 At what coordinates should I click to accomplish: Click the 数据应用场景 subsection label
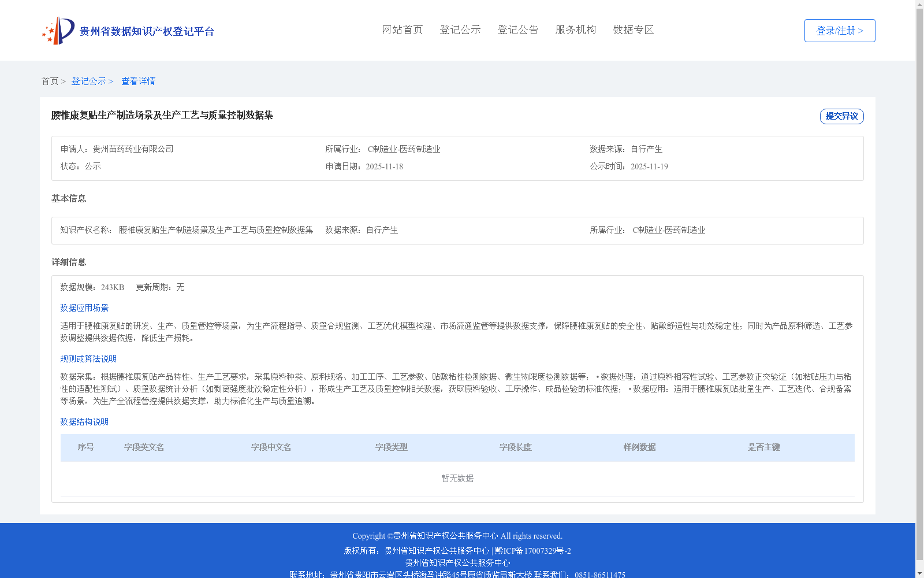point(84,308)
